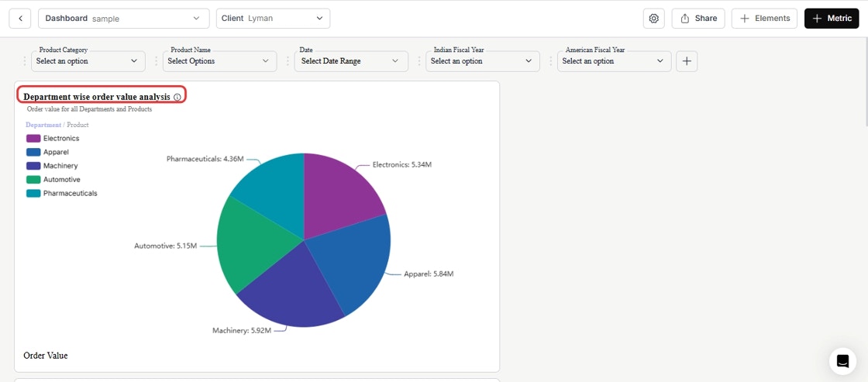Click the Elements button
Screen dimensions: 868x382
tap(764, 19)
